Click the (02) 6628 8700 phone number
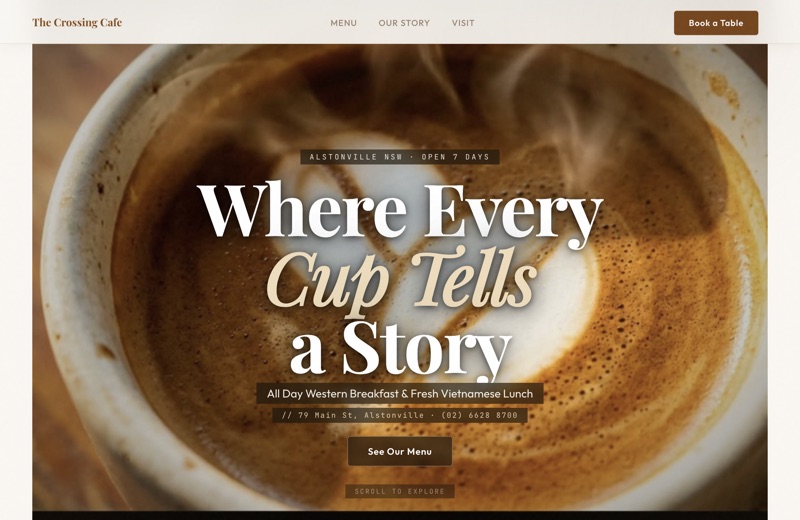Screen dimensions: 800x520 [479, 415]
